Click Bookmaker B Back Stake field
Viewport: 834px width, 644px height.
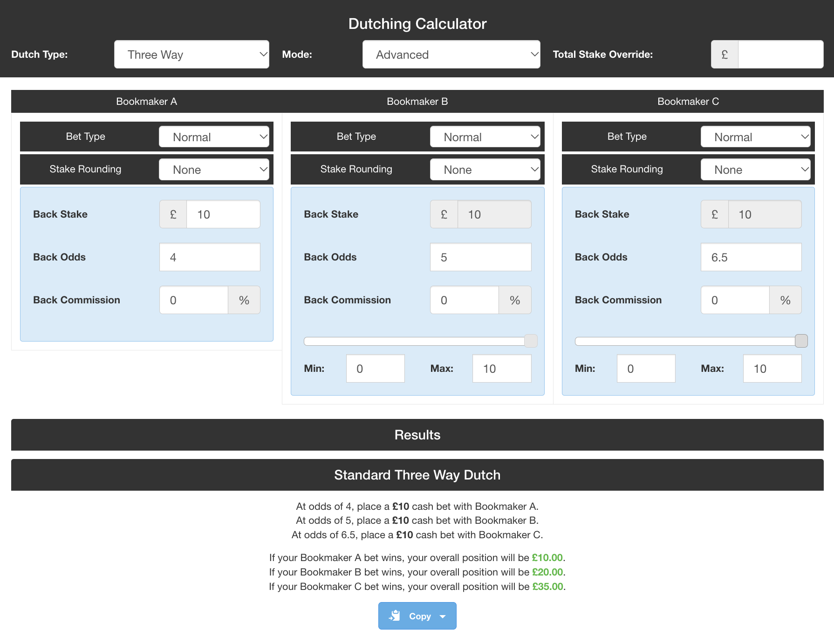pyautogui.click(x=494, y=214)
